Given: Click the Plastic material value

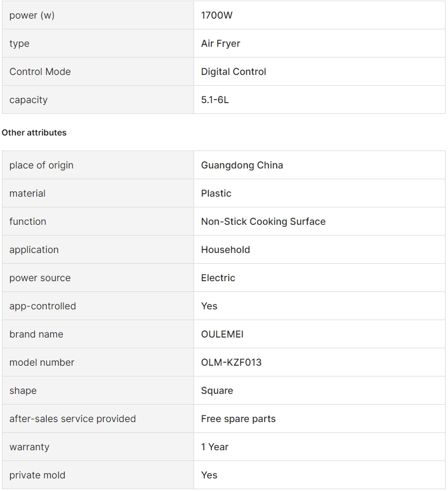Looking at the screenshot, I should [216, 194].
